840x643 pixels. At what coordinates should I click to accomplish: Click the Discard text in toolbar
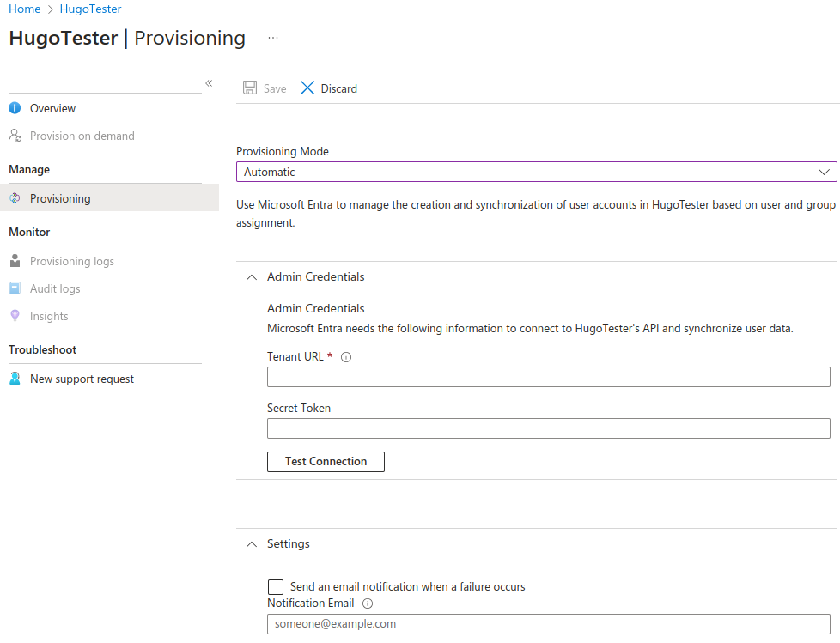coord(338,88)
